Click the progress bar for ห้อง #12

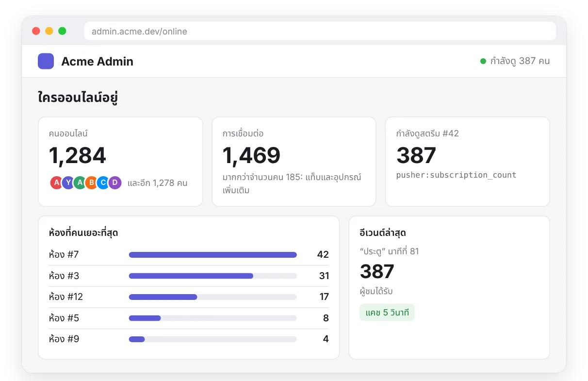click(x=213, y=297)
